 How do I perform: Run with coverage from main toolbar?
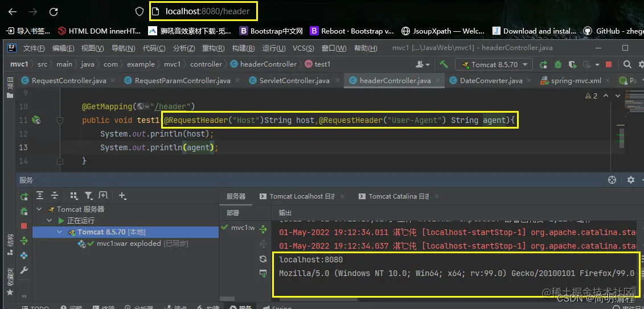pos(572,64)
